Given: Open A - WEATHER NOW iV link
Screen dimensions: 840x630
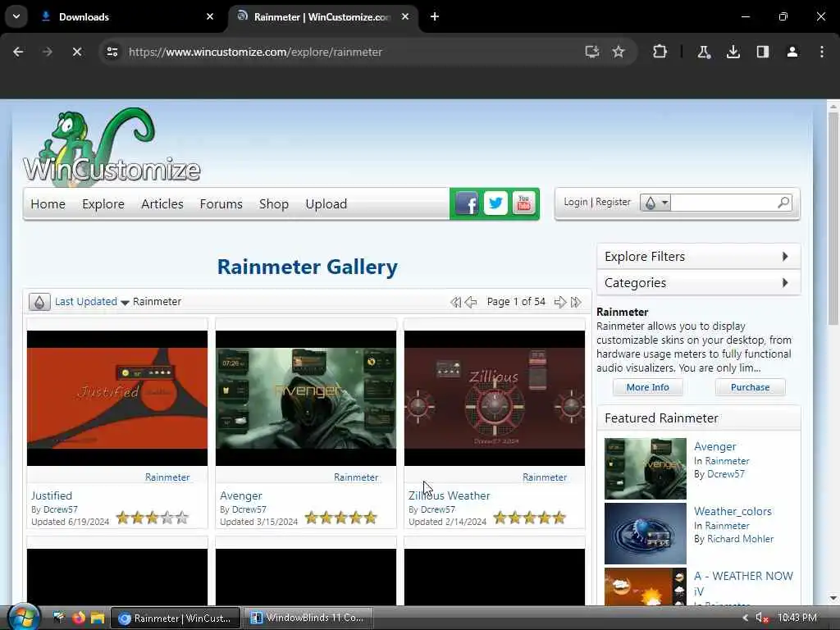Looking at the screenshot, I should 743,583.
